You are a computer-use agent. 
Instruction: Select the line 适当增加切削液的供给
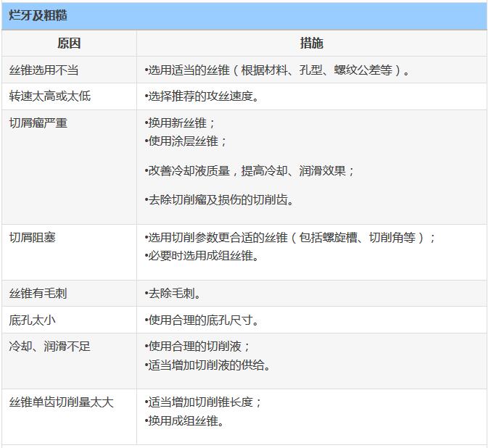pyautogui.click(x=207, y=365)
